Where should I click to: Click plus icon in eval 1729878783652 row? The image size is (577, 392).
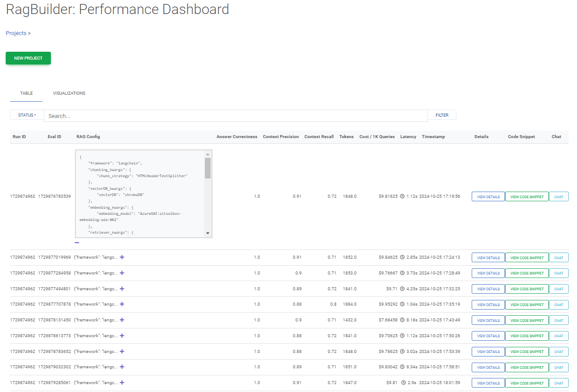click(122, 352)
